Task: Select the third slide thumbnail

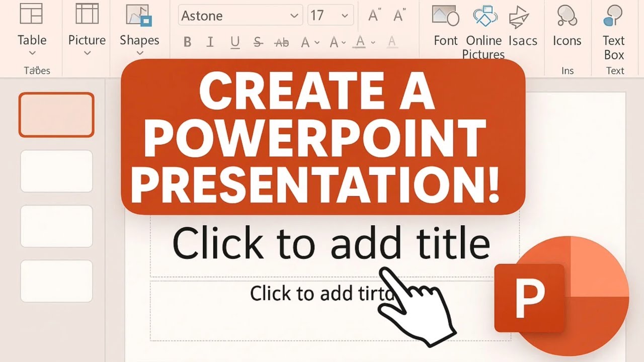Action: coord(56,226)
